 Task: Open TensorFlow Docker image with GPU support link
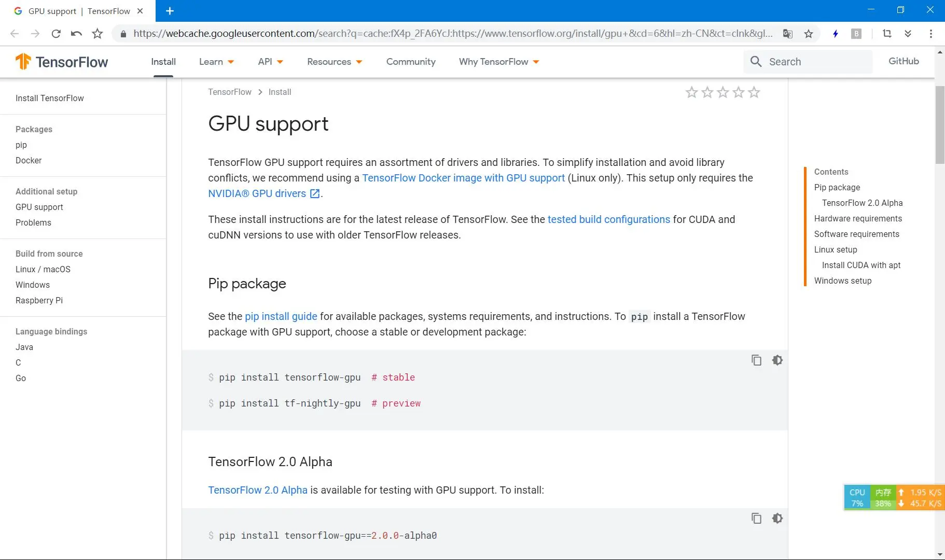tap(463, 178)
